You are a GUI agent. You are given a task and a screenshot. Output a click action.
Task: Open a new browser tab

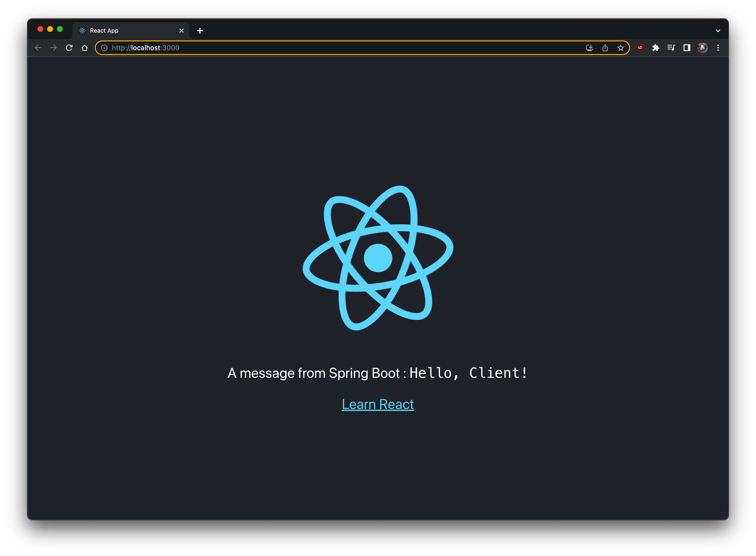pos(200,31)
